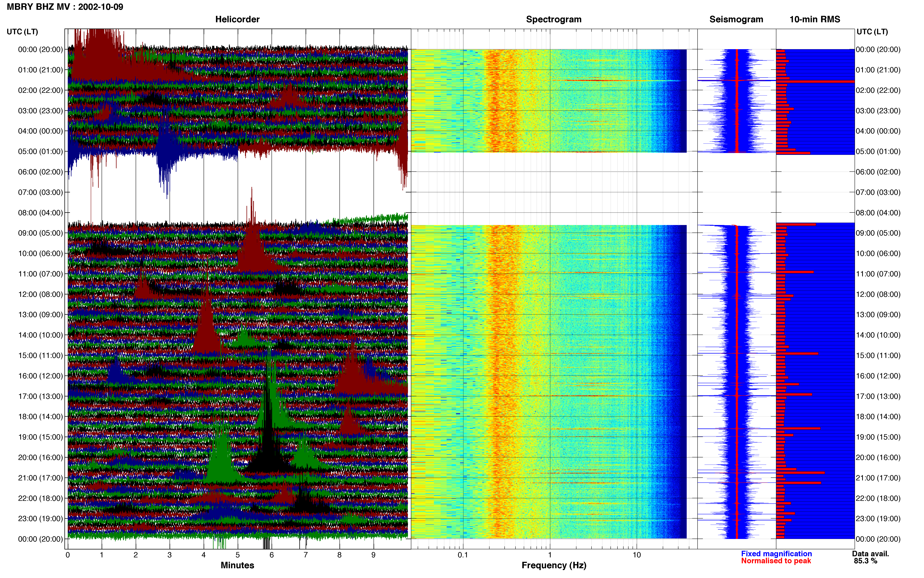Click left time label '03:00 (23:00)'

41,111
